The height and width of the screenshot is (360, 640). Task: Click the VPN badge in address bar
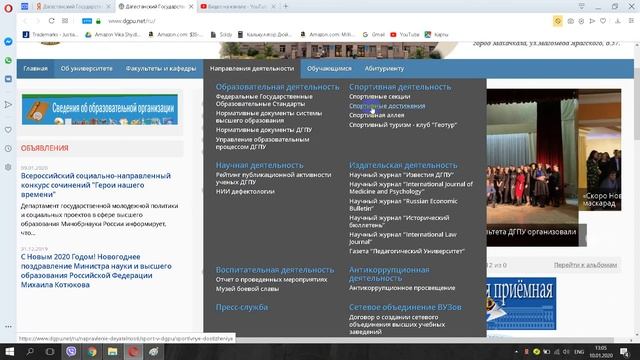click(x=87, y=21)
